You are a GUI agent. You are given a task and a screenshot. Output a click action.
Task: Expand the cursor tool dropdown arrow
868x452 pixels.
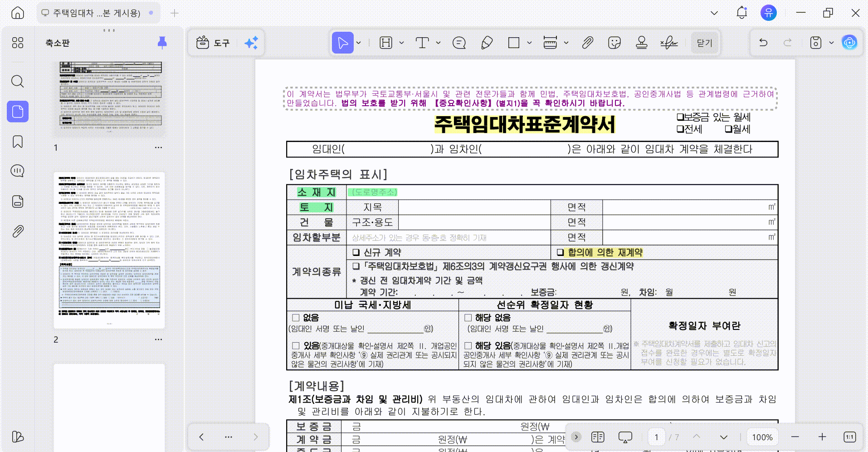[359, 43]
